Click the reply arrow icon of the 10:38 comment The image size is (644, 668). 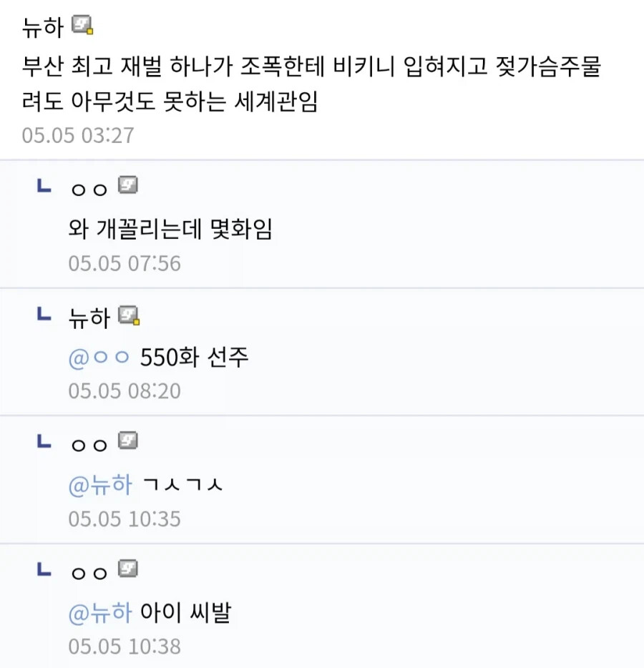[44, 569]
